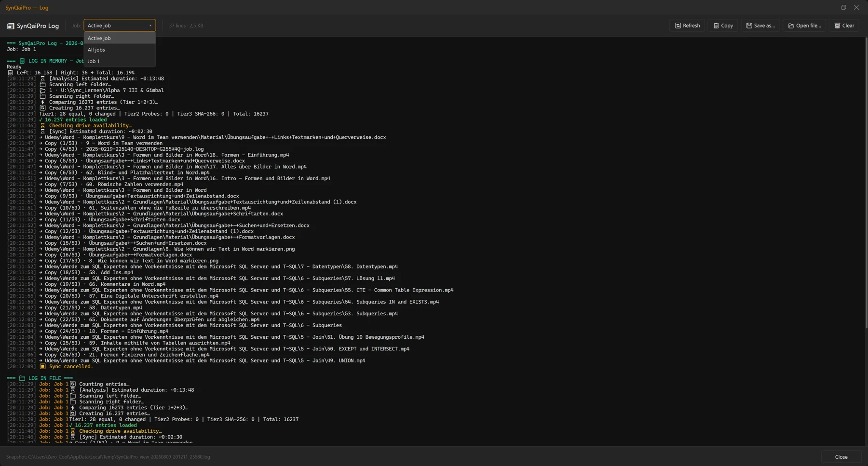Click the 'Copy (12/53)' Zeilenabstand (1).docx line

pos(130,231)
